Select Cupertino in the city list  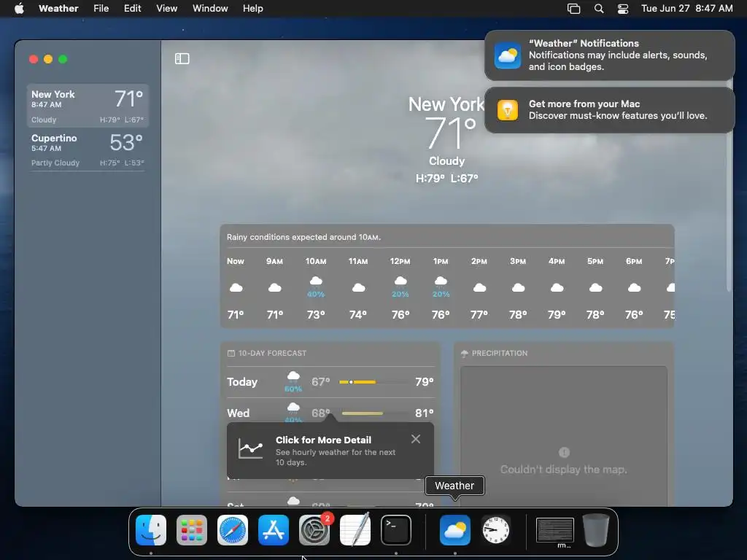(x=88, y=149)
